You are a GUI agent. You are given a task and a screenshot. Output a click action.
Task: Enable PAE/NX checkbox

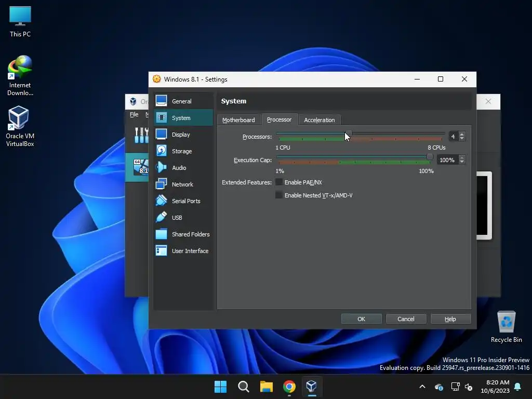pyautogui.click(x=279, y=182)
